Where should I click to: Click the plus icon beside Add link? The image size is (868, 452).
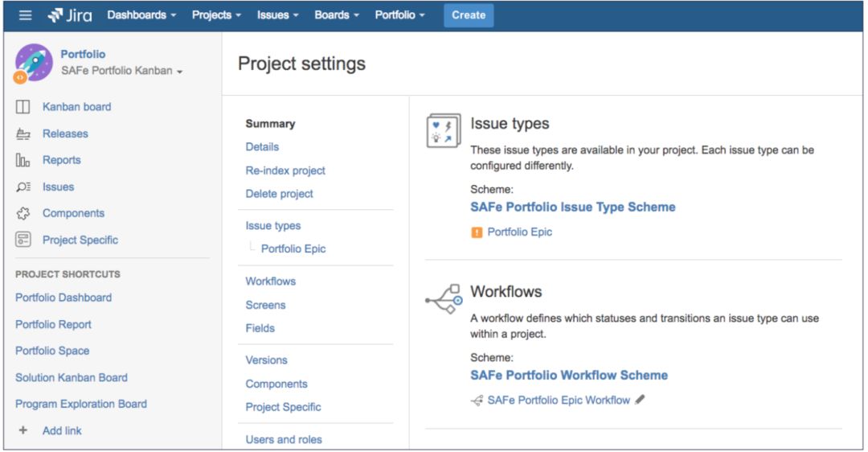tap(23, 430)
